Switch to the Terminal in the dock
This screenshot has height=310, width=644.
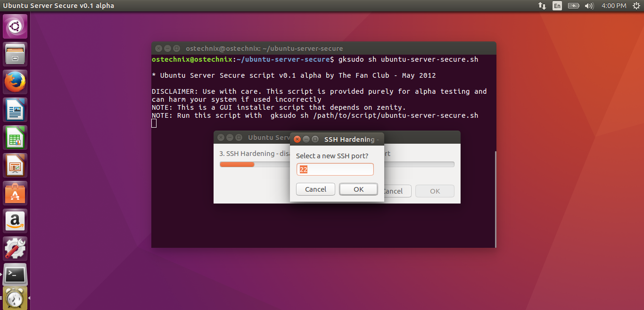point(16,275)
